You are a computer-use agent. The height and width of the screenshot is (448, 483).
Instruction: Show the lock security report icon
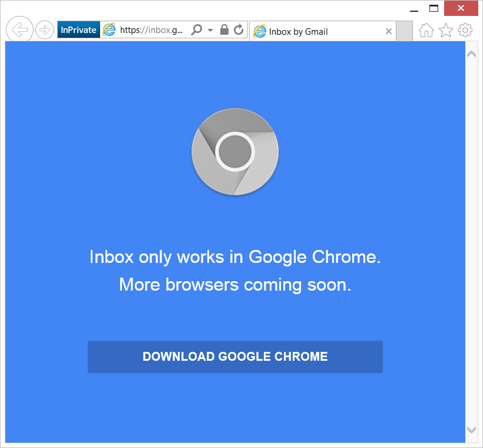coord(224,29)
